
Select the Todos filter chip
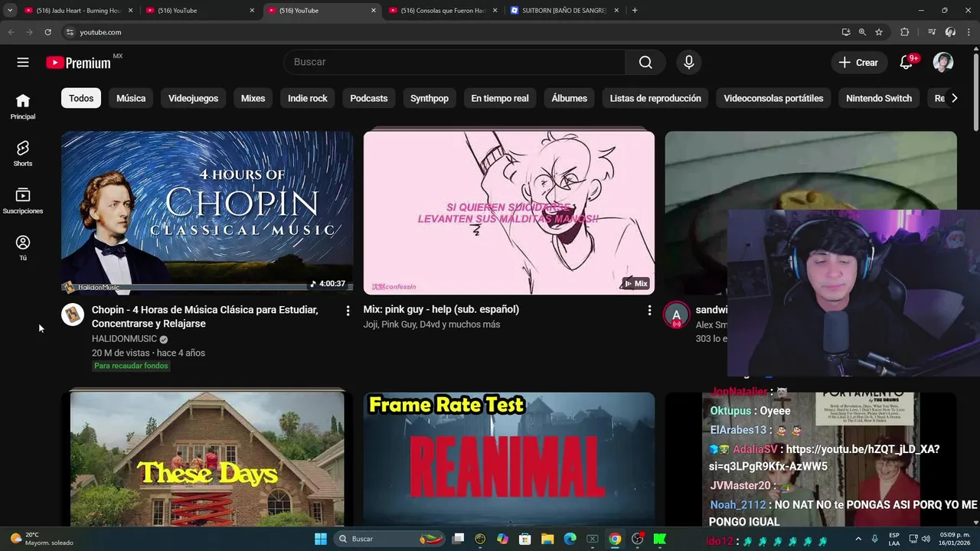[81, 98]
